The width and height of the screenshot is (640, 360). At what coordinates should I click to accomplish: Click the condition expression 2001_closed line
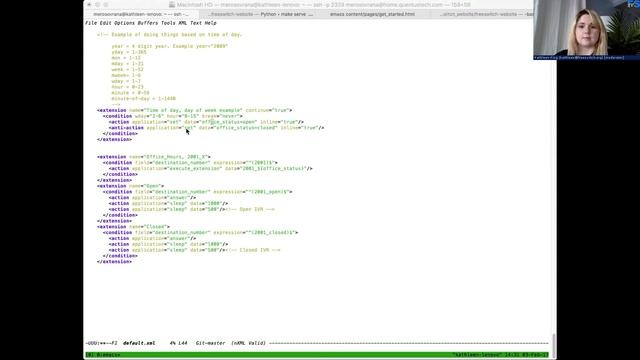[x=200, y=233]
